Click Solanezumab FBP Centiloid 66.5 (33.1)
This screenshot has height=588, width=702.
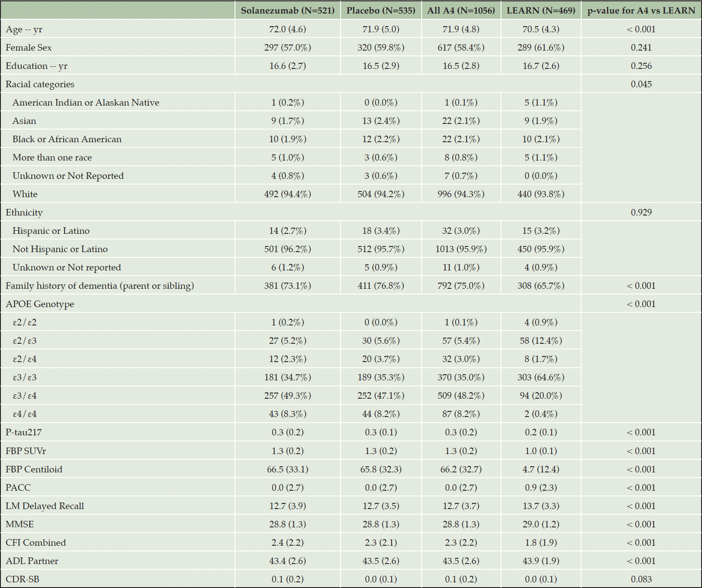288,469
